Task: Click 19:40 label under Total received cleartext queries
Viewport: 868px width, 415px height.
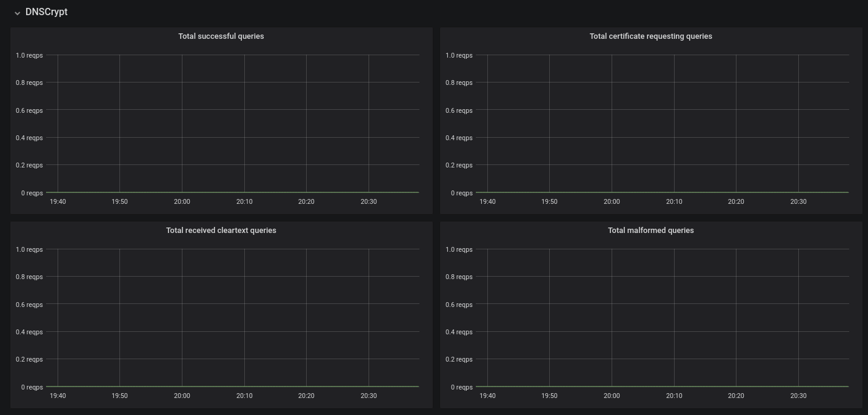Action: tap(58, 396)
